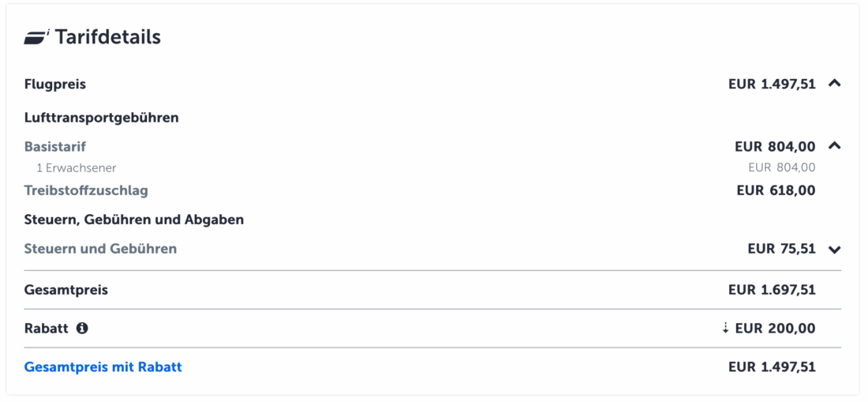
Task: Select the Gesamtpreis row label
Action: pos(66,290)
